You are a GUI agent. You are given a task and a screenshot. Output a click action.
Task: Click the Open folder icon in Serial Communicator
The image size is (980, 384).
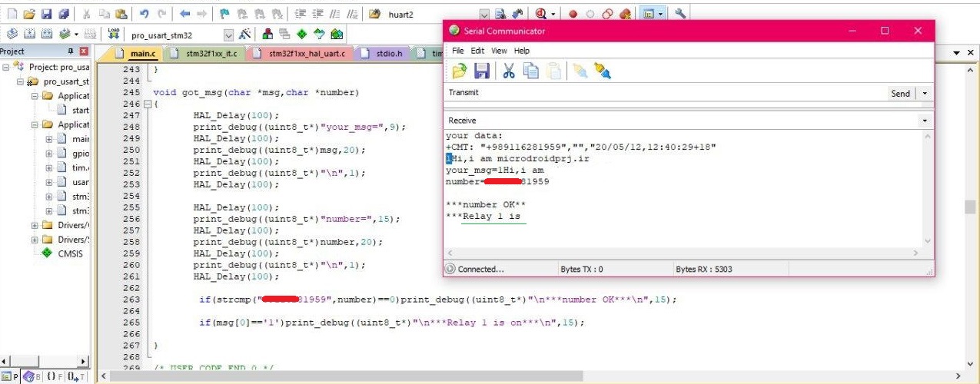[459, 71]
